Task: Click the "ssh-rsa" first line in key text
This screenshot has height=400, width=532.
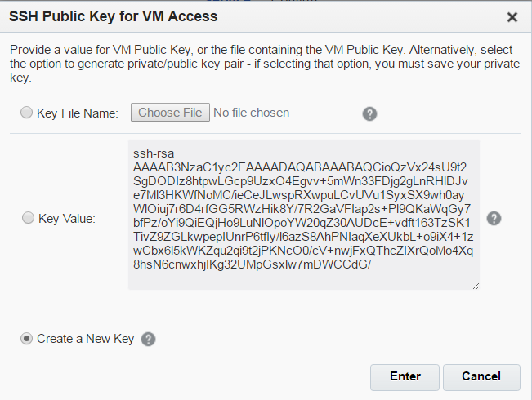Action: click(x=153, y=153)
